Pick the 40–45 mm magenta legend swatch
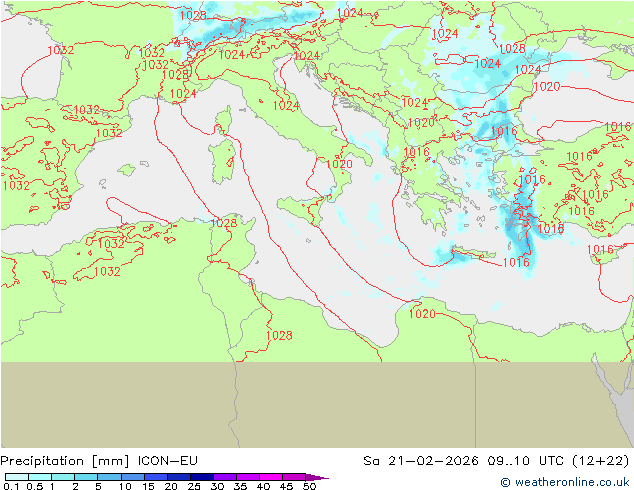The height and width of the screenshot is (490, 634). (271, 477)
